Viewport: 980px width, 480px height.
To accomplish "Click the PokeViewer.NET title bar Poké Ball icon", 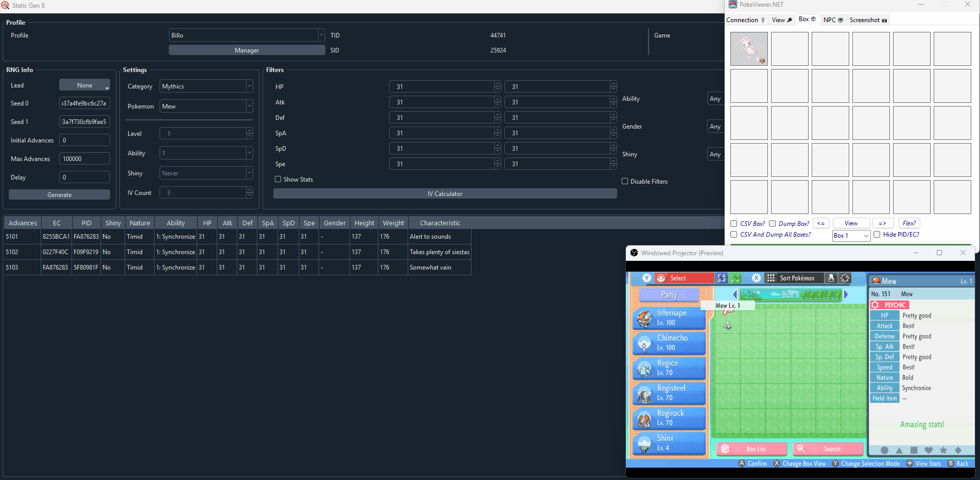I will point(733,5).
